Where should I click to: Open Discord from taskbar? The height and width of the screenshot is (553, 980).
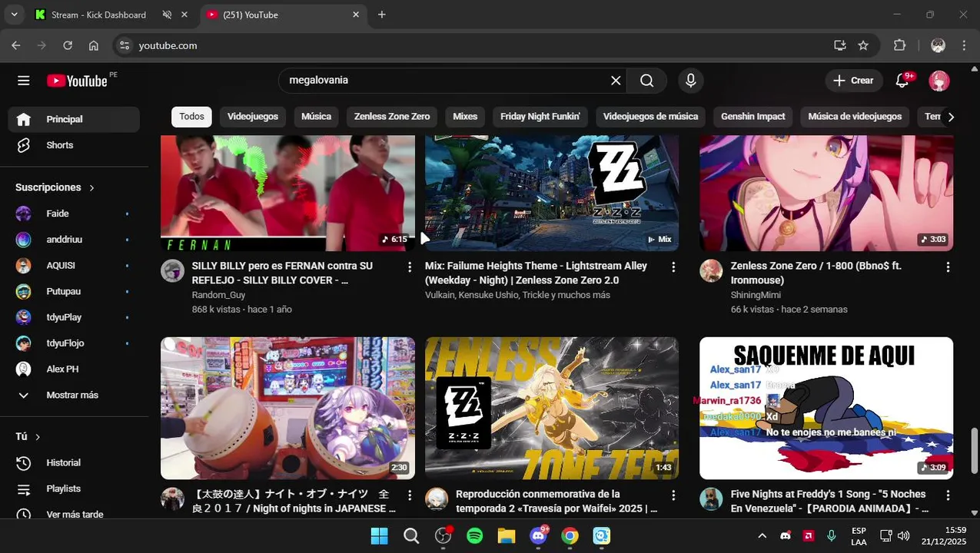tap(539, 535)
